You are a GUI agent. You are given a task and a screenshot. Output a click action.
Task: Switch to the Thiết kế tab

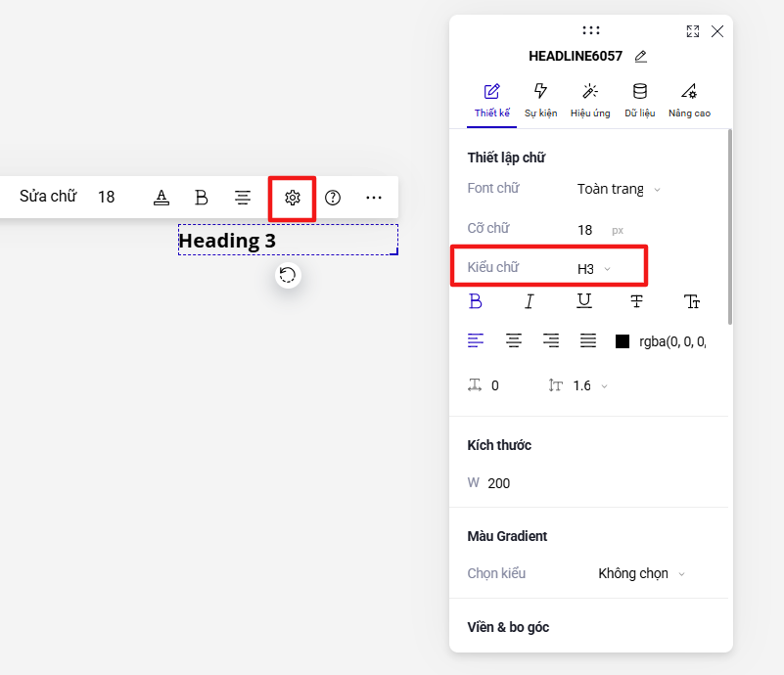(492, 101)
